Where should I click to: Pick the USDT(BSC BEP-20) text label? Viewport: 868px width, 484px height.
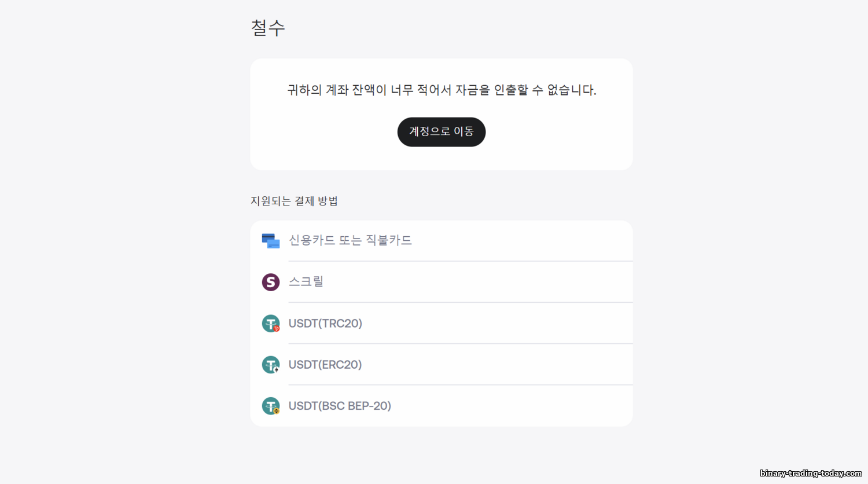pos(340,406)
